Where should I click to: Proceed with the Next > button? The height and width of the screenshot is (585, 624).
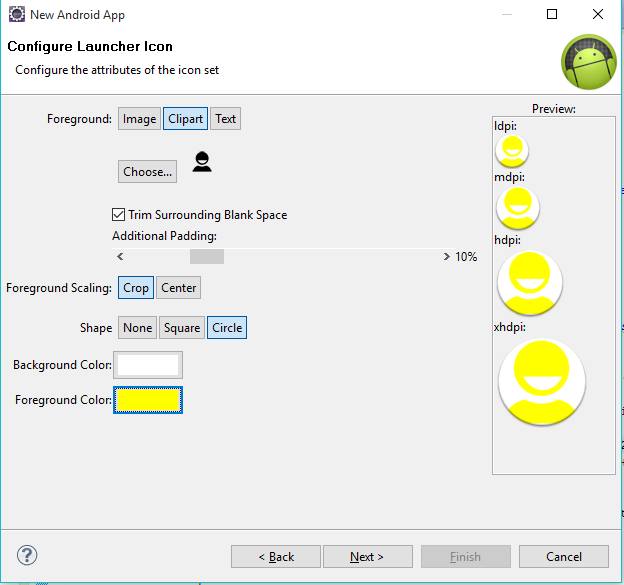[368, 556]
